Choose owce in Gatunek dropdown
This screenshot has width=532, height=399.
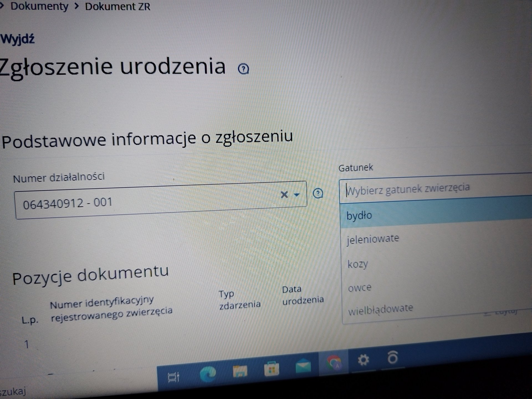click(359, 288)
